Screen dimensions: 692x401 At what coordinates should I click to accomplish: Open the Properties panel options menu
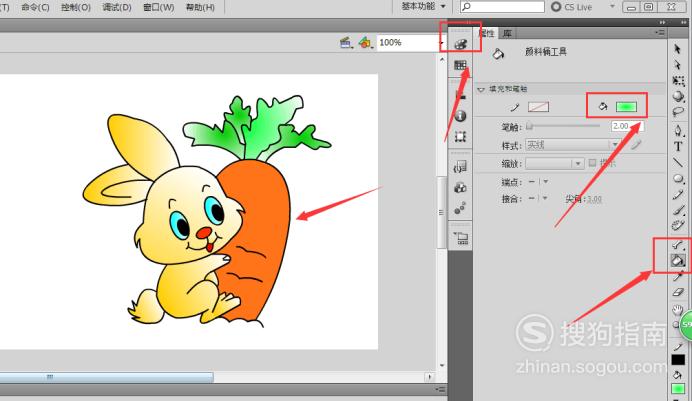point(660,33)
